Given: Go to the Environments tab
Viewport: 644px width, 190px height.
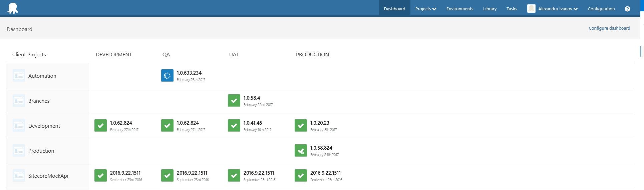Looking at the screenshot, I should click(x=459, y=9).
